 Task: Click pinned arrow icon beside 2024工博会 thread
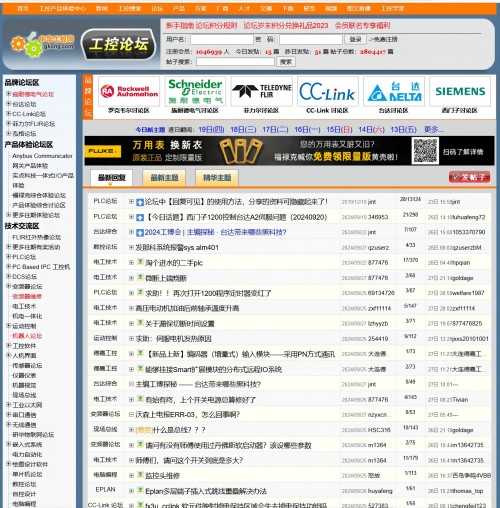(x=140, y=232)
